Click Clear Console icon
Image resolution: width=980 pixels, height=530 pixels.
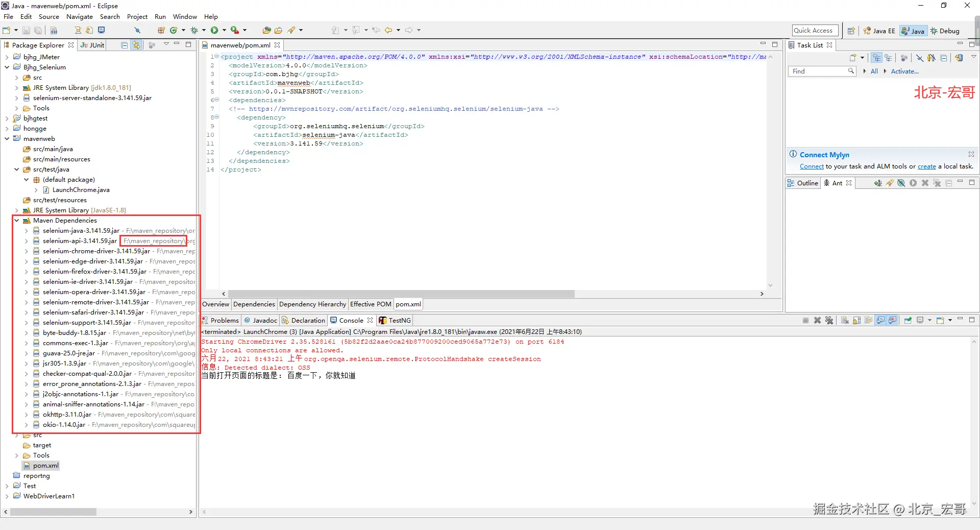click(x=845, y=320)
